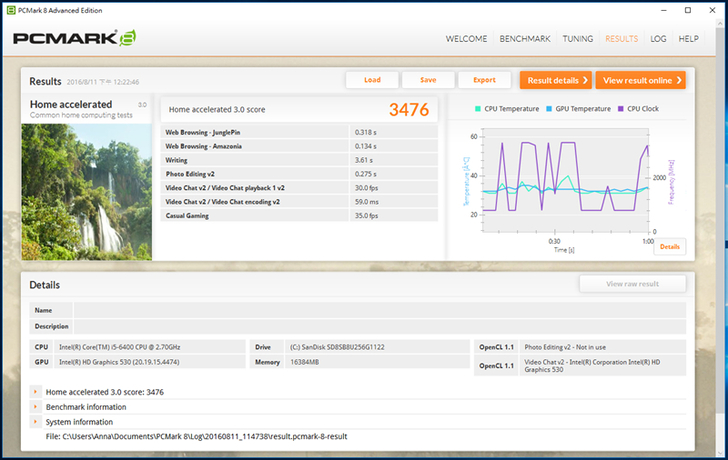
Task: Click the Name input field
Action: click(380, 310)
